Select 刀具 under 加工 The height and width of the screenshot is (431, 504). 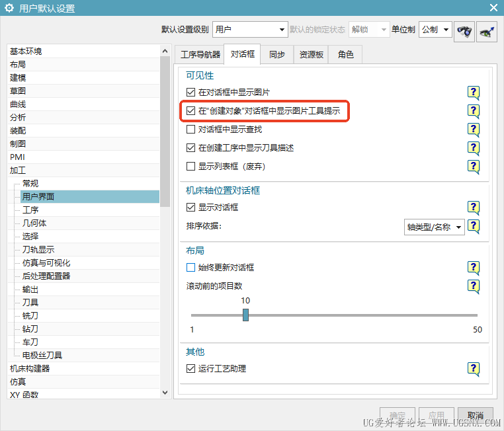90,303
